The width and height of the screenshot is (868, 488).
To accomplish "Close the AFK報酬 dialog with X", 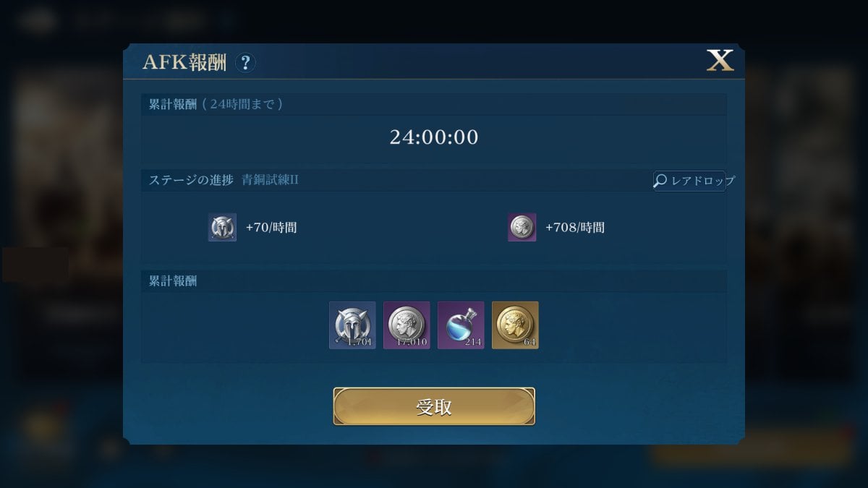I will click(720, 61).
